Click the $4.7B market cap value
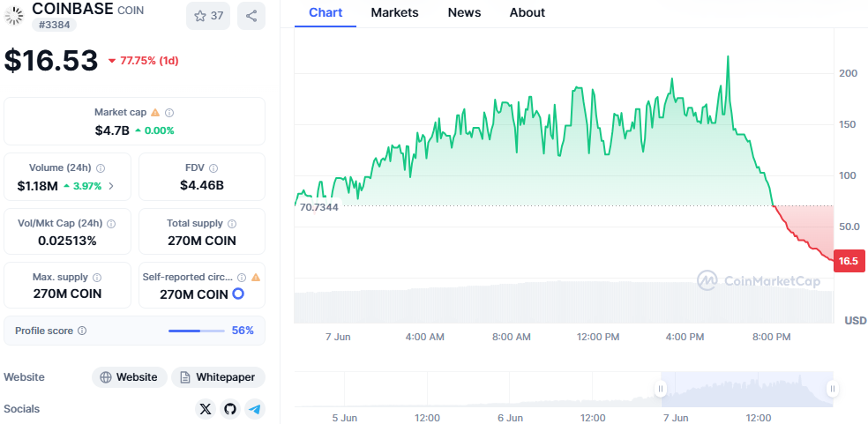868x424 pixels. [112, 130]
